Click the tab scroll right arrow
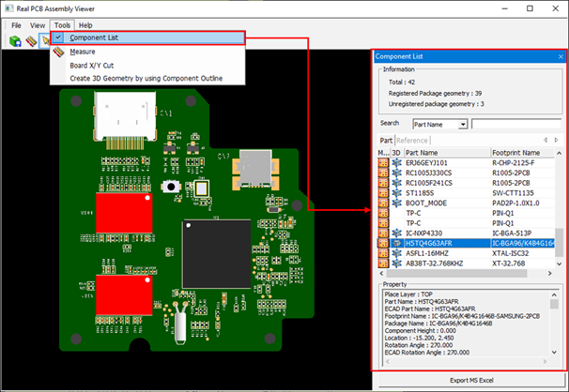 tap(556, 141)
